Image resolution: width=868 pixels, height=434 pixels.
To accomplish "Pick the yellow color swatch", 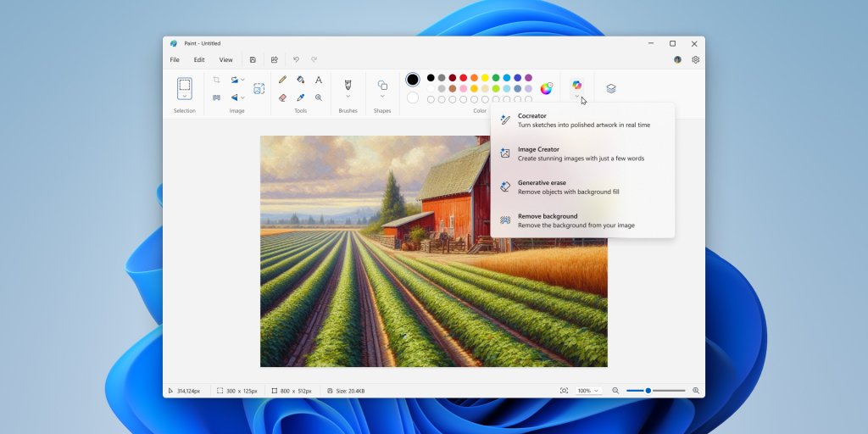I will [485, 77].
